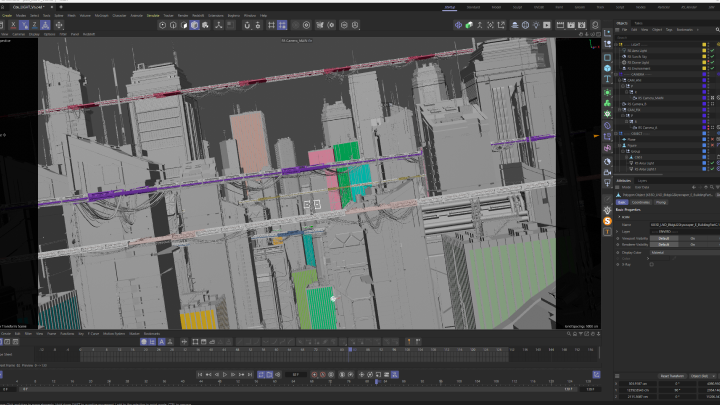Screen dimensions: 720x405
Task: Open Display Color Material dropdown
Action: coord(685,253)
